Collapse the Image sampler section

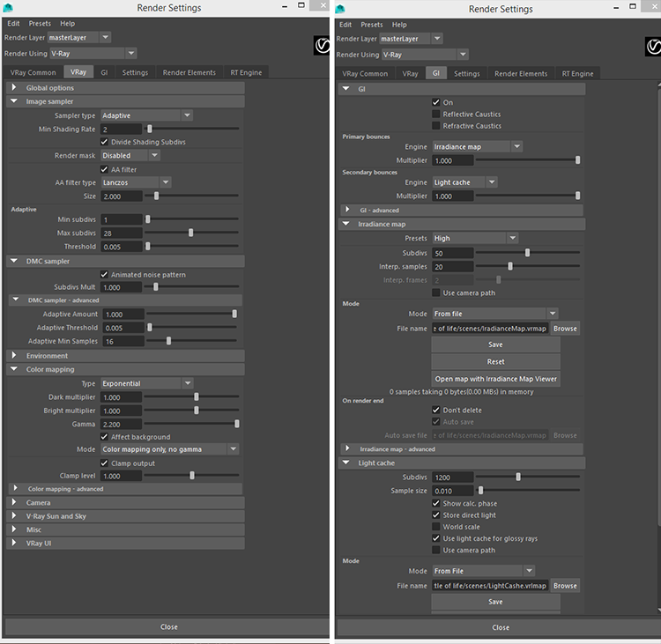pyautogui.click(x=126, y=101)
